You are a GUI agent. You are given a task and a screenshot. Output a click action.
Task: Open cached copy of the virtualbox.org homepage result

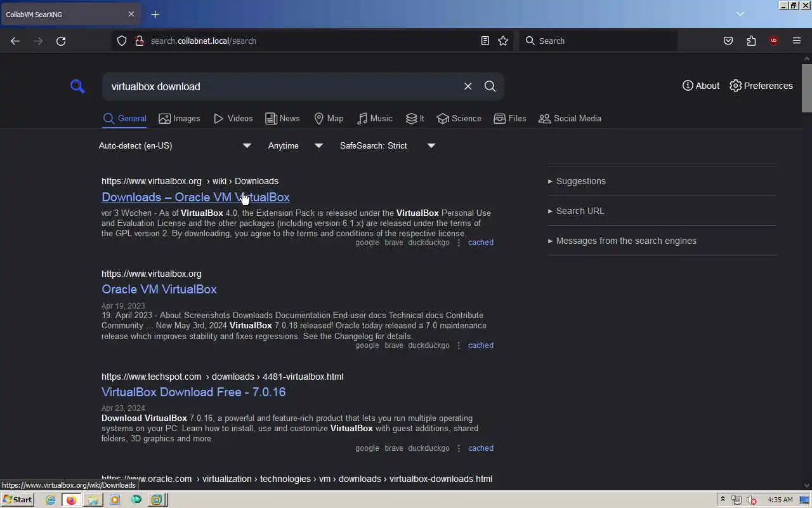tap(480, 345)
